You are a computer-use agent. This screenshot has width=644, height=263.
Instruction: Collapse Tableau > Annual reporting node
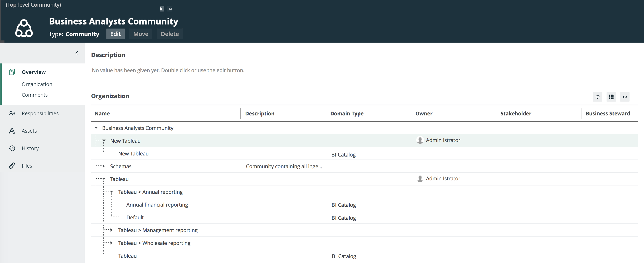[x=112, y=192]
